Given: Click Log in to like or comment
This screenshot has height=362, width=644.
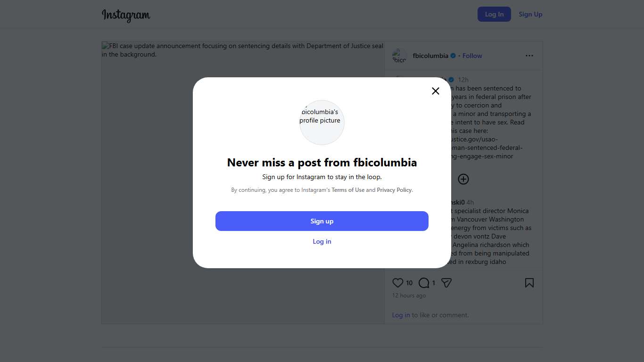Looking at the screenshot, I should tap(401, 315).
